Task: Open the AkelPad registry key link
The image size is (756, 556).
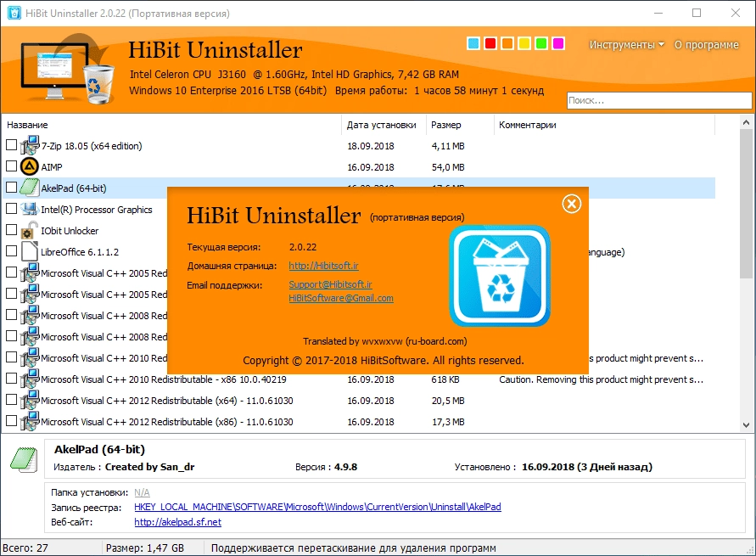Action: coord(317,507)
